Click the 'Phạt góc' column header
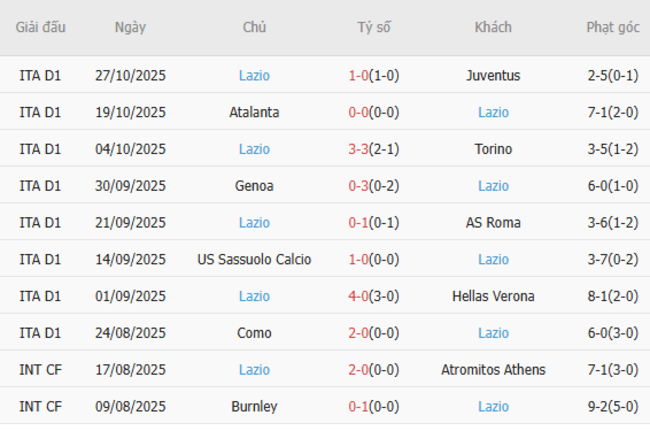The width and height of the screenshot is (650, 431). [x=612, y=28]
